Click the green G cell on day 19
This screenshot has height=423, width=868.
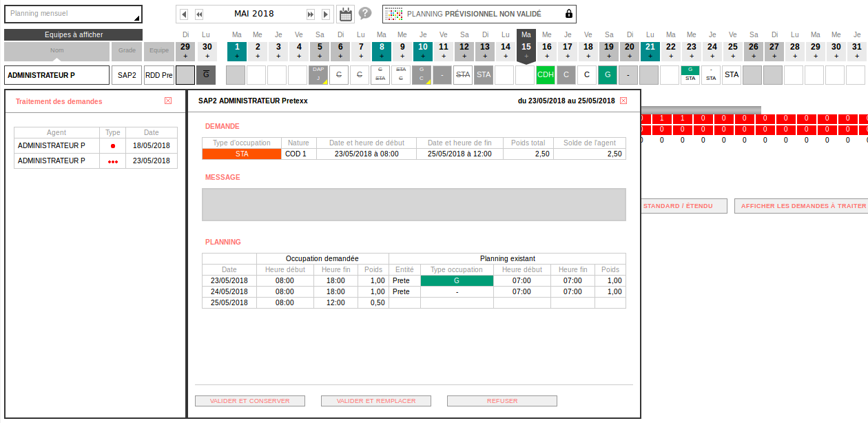tap(608, 74)
